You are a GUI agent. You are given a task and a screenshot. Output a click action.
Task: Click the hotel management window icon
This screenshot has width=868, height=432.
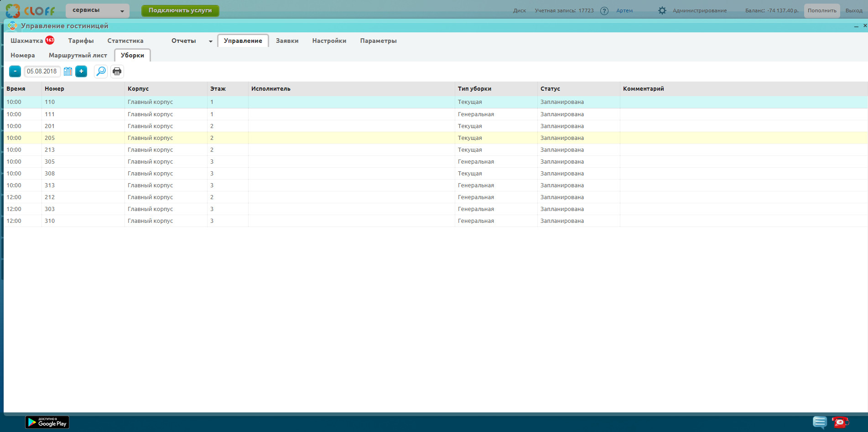pos(13,26)
